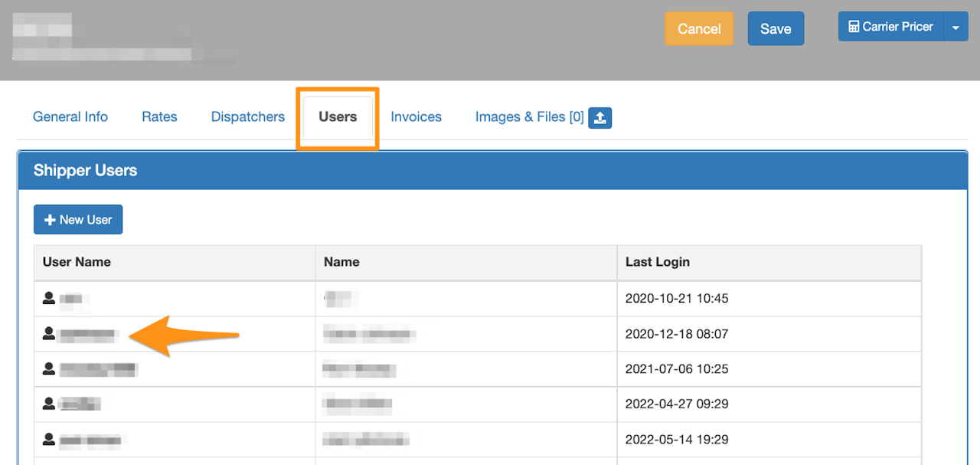Open the Images & Files [0] tab
This screenshot has height=465, width=980.
[530, 117]
